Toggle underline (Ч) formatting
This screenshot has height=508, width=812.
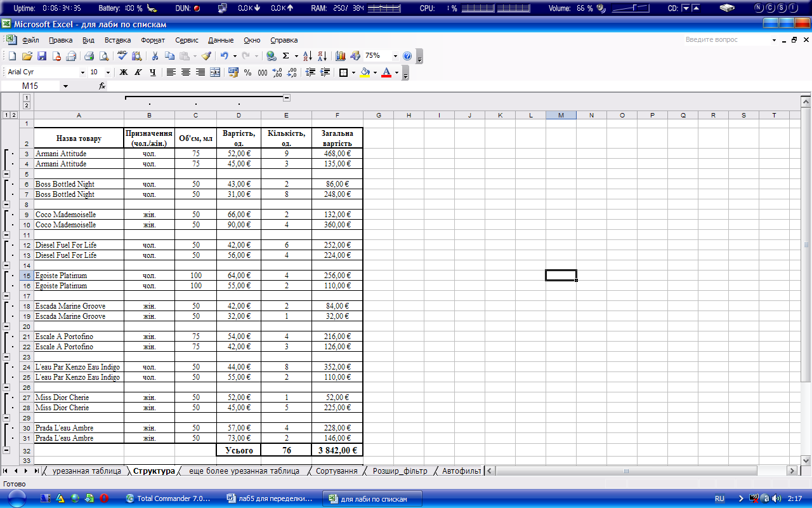tap(153, 72)
